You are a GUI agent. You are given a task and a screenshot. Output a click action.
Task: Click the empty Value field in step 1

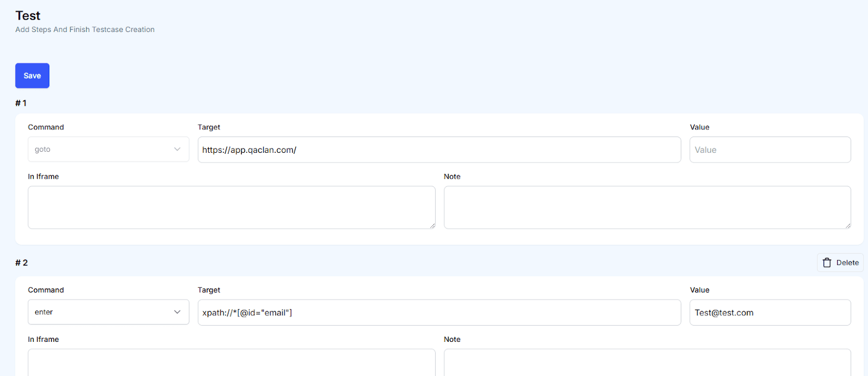[770, 150]
